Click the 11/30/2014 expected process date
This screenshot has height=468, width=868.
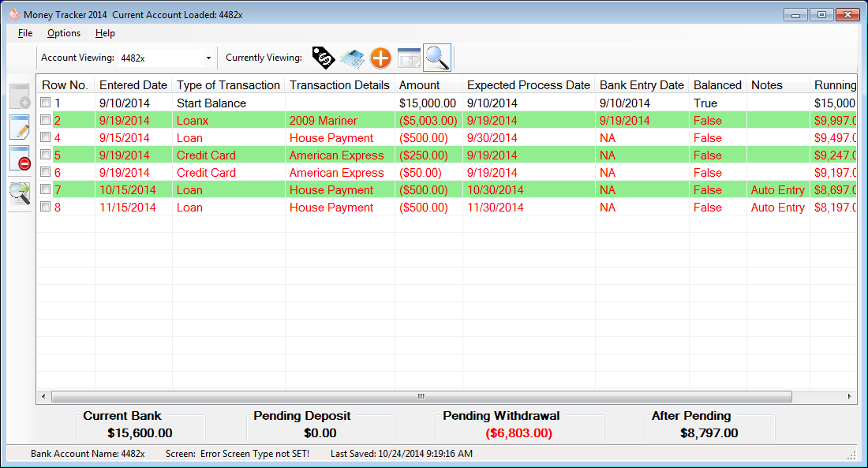(529, 207)
